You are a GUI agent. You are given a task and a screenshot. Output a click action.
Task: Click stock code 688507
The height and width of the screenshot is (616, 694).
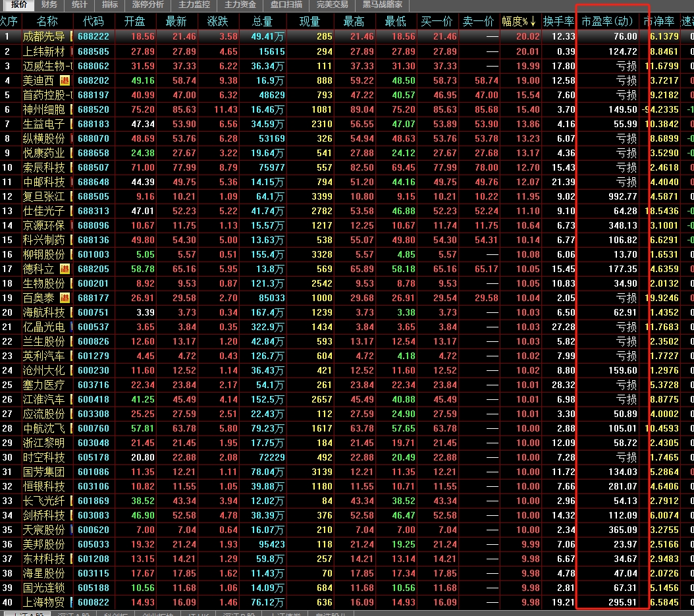point(93,167)
